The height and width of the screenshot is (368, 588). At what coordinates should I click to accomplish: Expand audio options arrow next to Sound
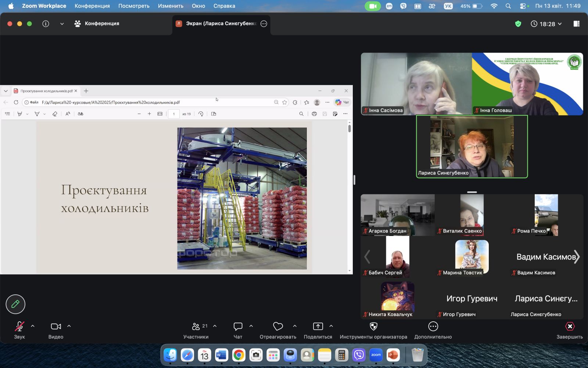pos(33,326)
